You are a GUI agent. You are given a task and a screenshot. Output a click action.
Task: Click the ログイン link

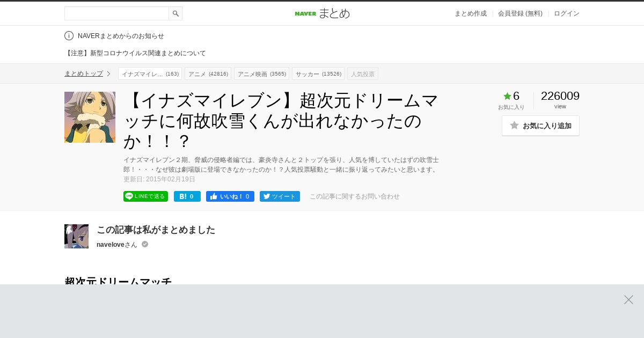567,13
